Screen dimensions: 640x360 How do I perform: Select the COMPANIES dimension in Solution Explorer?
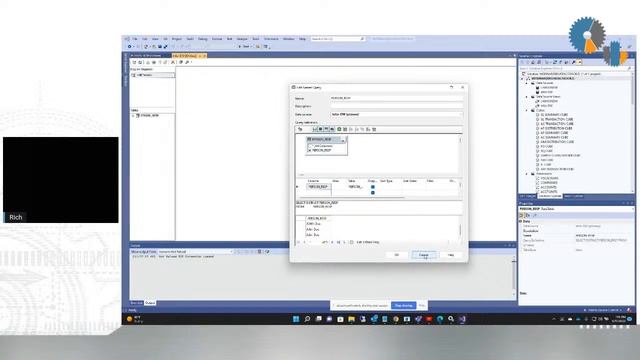pyautogui.click(x=549, y=182)
